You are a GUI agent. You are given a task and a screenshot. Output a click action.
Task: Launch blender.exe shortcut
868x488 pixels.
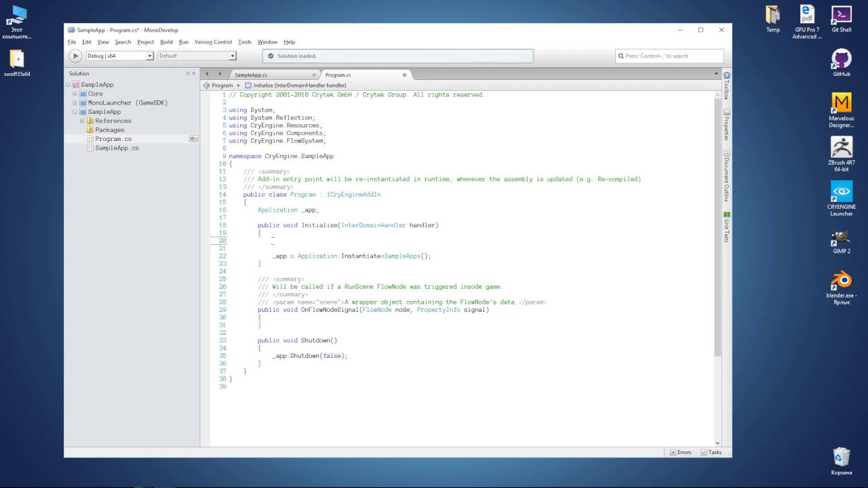pos(842,287)
